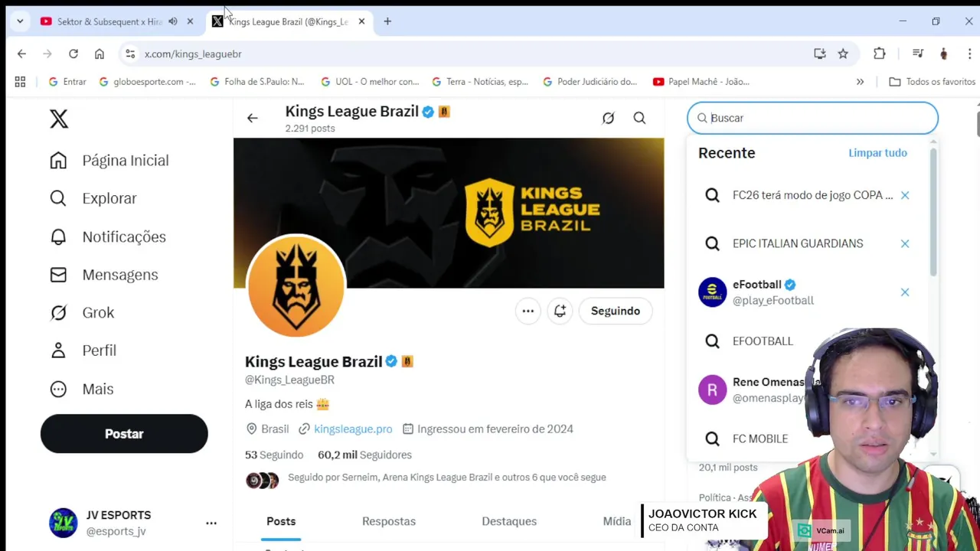Screen dimensions: 980x551
Task: Expand hidden bookmarks with the chevron
Action: [860, 82]
